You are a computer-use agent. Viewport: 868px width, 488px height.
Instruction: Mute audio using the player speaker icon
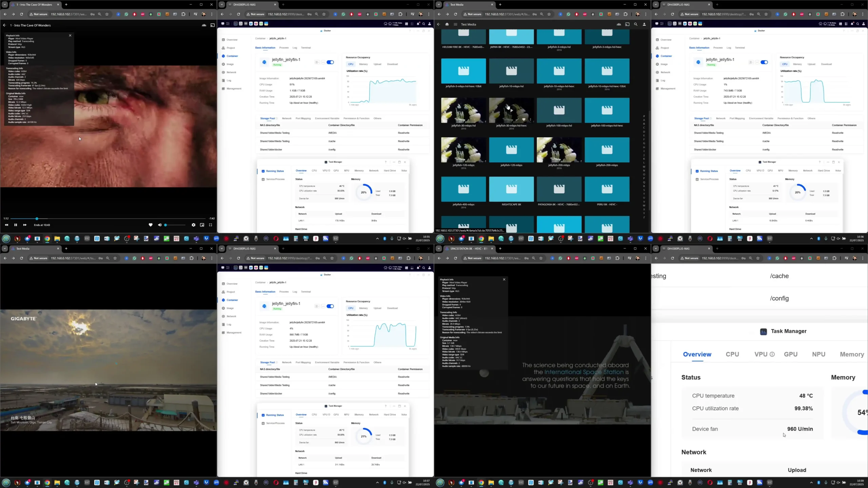160,225
